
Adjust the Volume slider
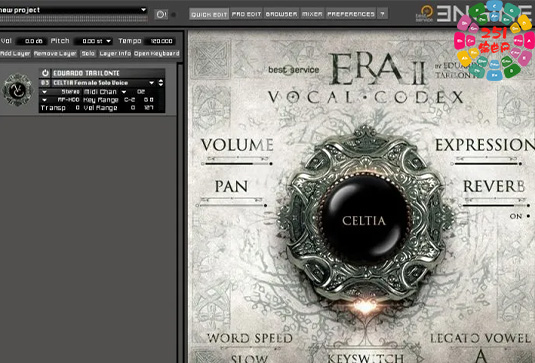tap(237, 164)
